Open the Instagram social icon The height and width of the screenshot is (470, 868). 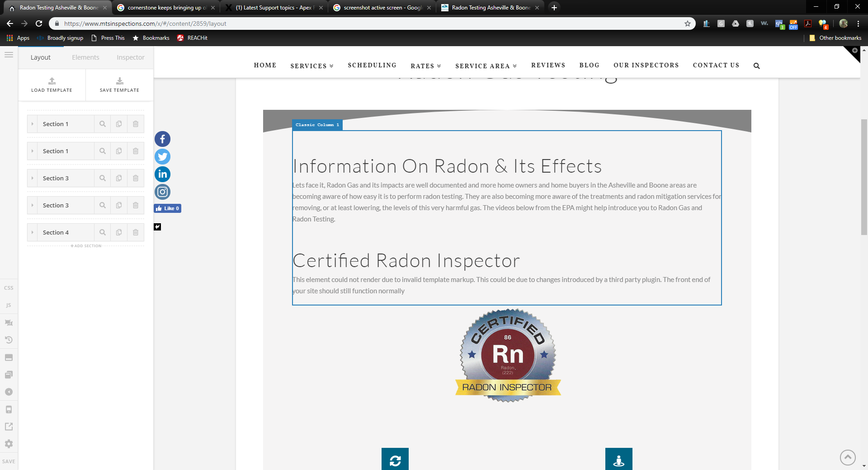162,192
